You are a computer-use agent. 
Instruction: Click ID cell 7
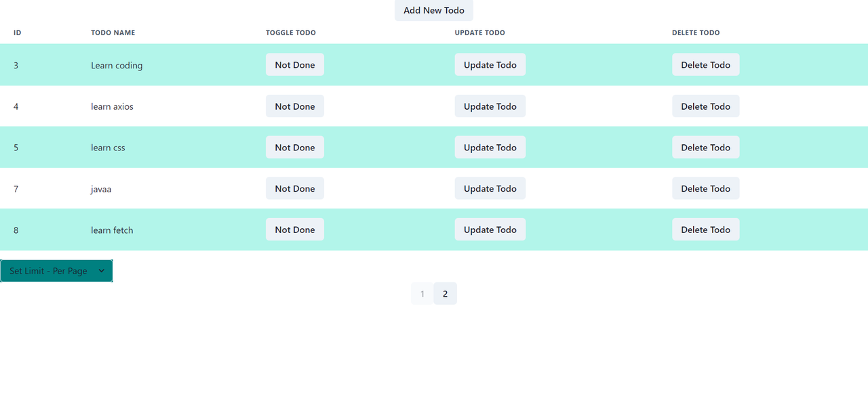(16, 189)
